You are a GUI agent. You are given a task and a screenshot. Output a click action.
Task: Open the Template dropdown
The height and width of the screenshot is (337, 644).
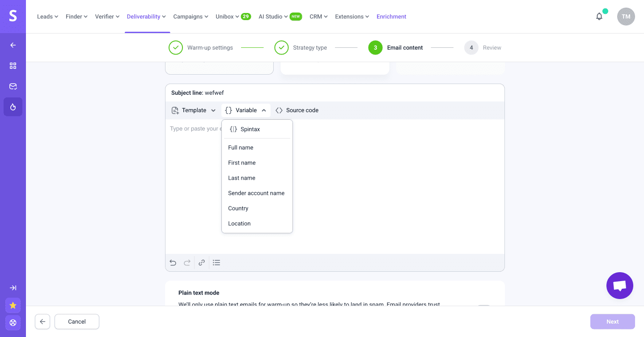(x=194, y=110)
